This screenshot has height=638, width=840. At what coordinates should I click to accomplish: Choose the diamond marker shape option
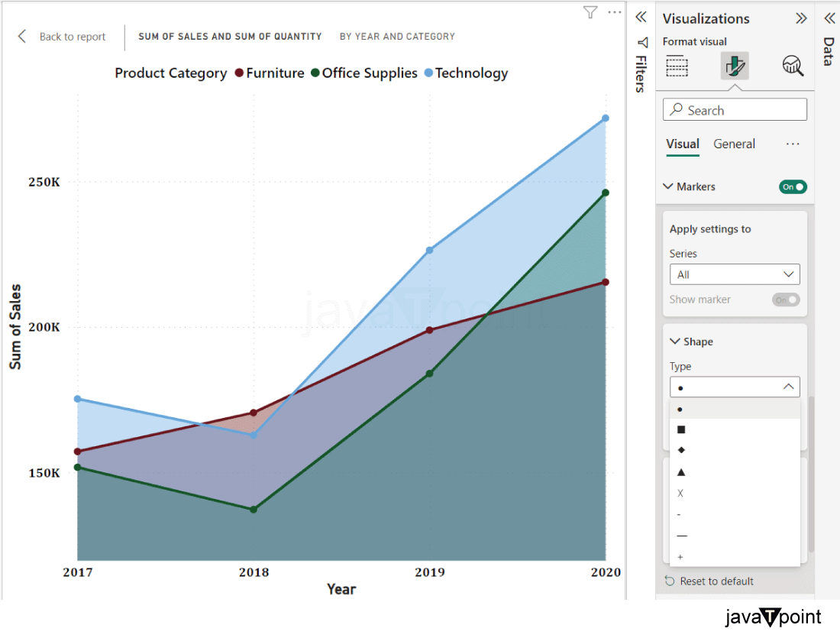click(x=735, y=450)
